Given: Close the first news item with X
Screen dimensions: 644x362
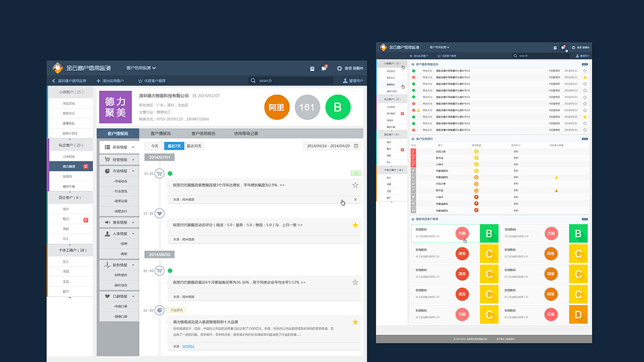Looking at the screenshot, I should click(x=355, y=200).
